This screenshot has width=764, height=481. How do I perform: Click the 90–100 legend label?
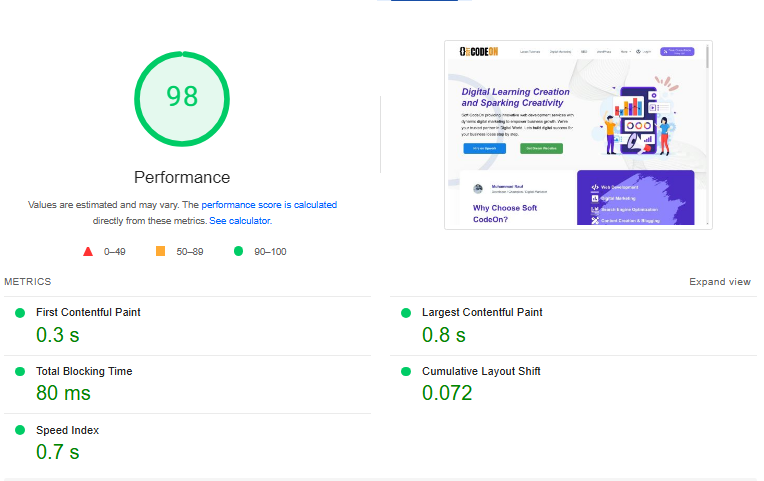coord(270,252)
